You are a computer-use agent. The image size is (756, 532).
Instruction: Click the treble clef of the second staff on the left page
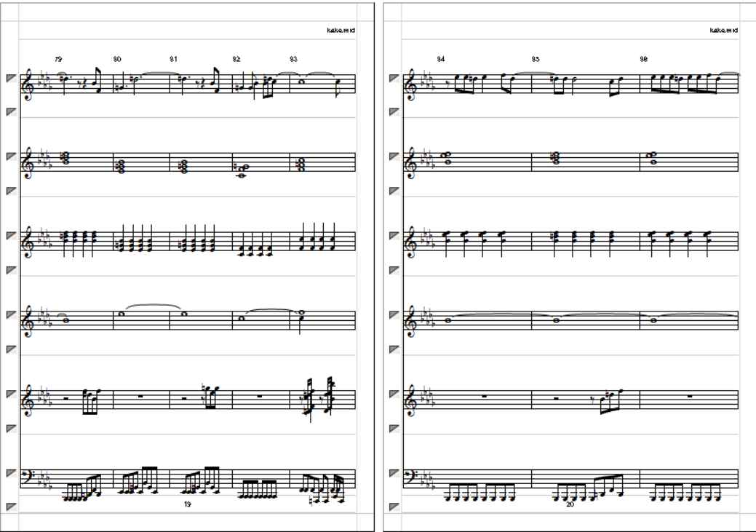(28, 162)
